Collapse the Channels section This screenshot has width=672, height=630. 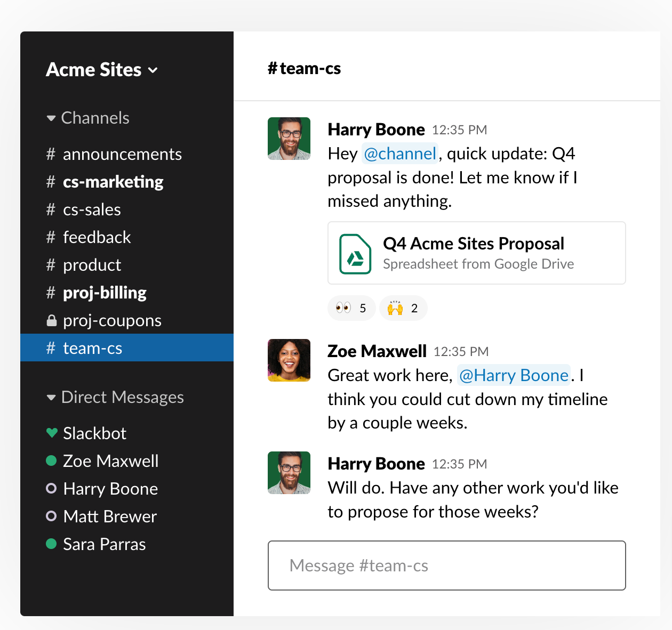(x=51, y=118)
